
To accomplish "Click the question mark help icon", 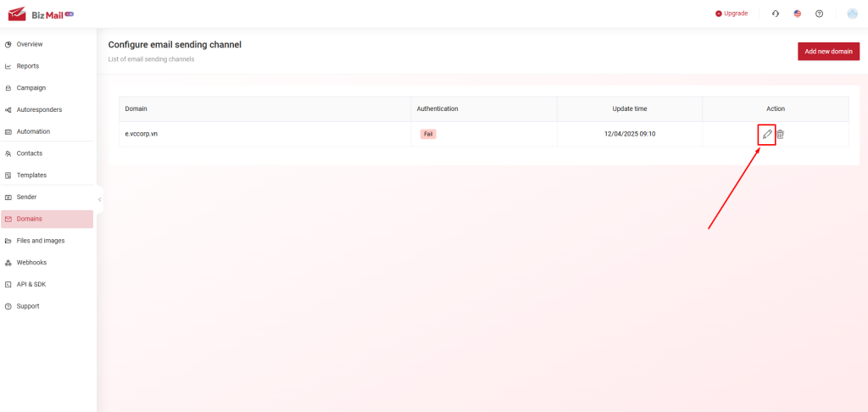I will (x=819, y=14).
